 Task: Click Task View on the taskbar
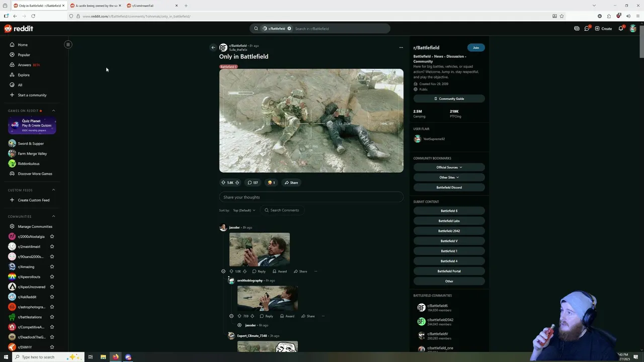pos(91,357)
